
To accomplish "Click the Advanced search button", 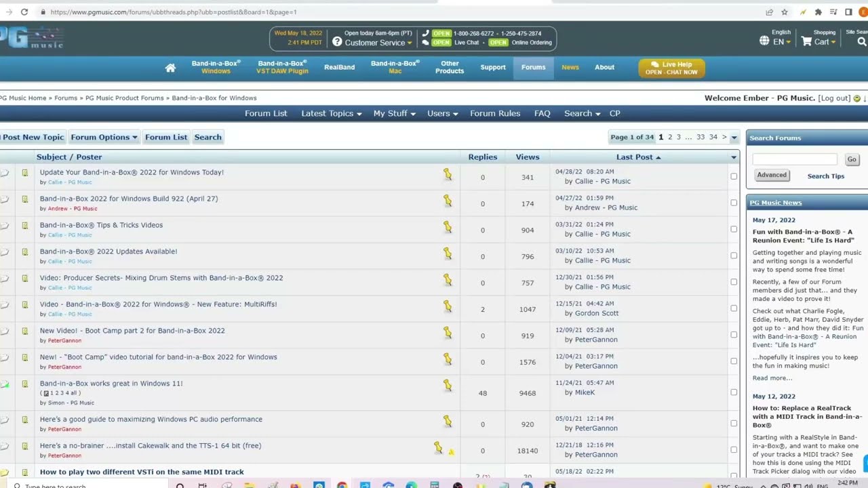I will click(x=772, y=175).
